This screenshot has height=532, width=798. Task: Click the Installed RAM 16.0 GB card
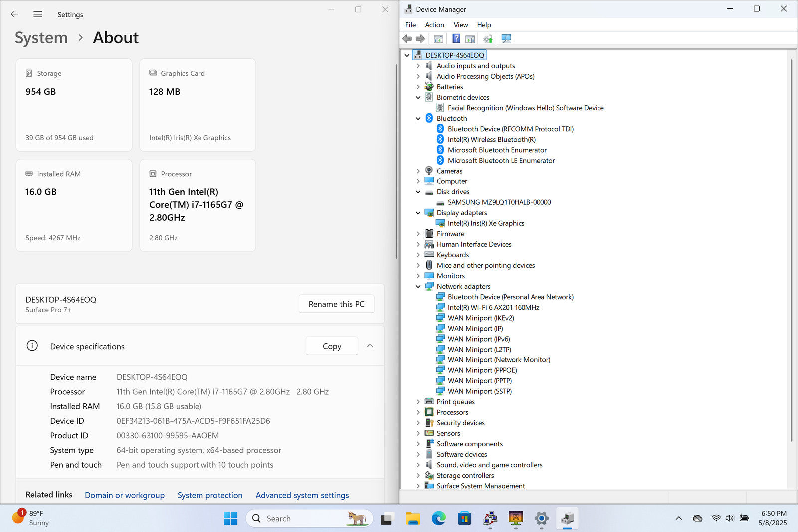[x=74, y=205]
